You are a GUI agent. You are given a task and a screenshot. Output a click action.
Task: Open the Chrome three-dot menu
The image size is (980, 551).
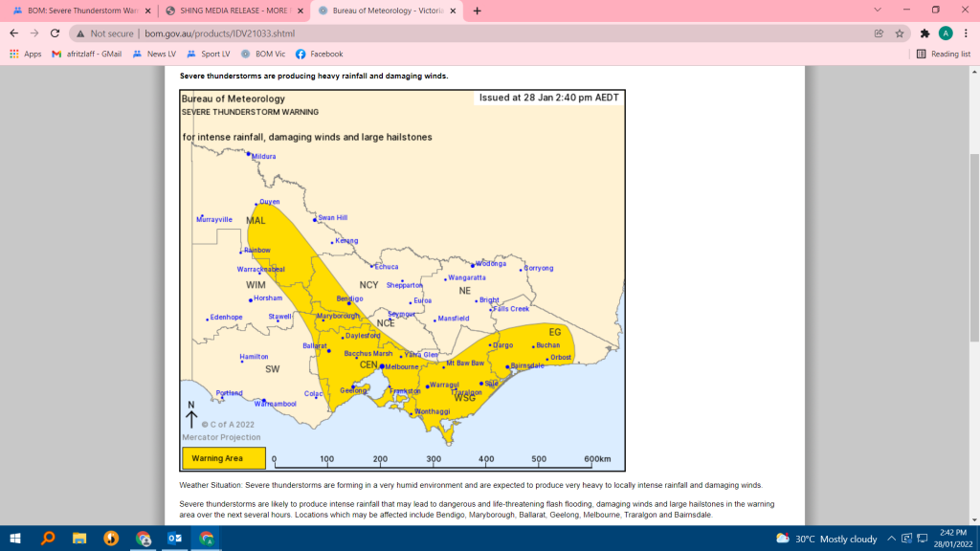[967, 33]
